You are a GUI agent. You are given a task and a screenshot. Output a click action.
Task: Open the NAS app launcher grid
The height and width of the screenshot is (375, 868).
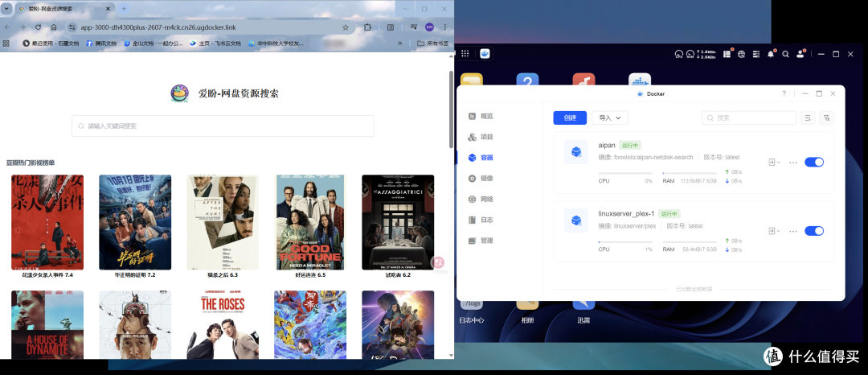point(465,54)
